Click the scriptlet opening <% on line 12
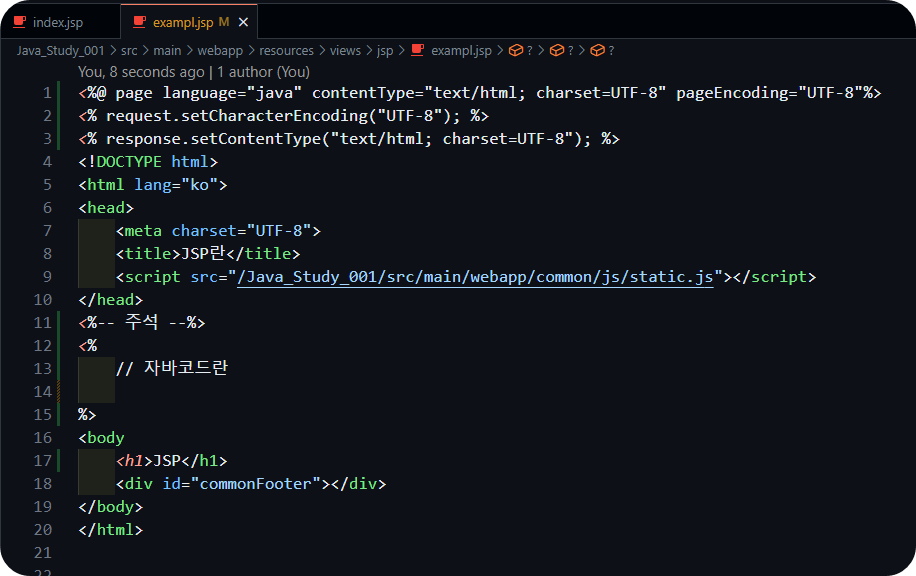The height and width of the screenshot is (576, 916). tap(88, 346)
